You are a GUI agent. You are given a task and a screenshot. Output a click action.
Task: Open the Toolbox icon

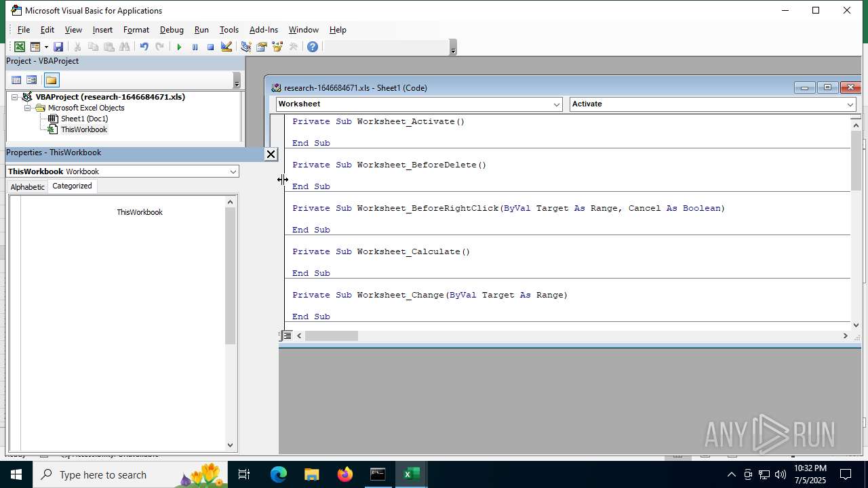[x=293, y=47]
